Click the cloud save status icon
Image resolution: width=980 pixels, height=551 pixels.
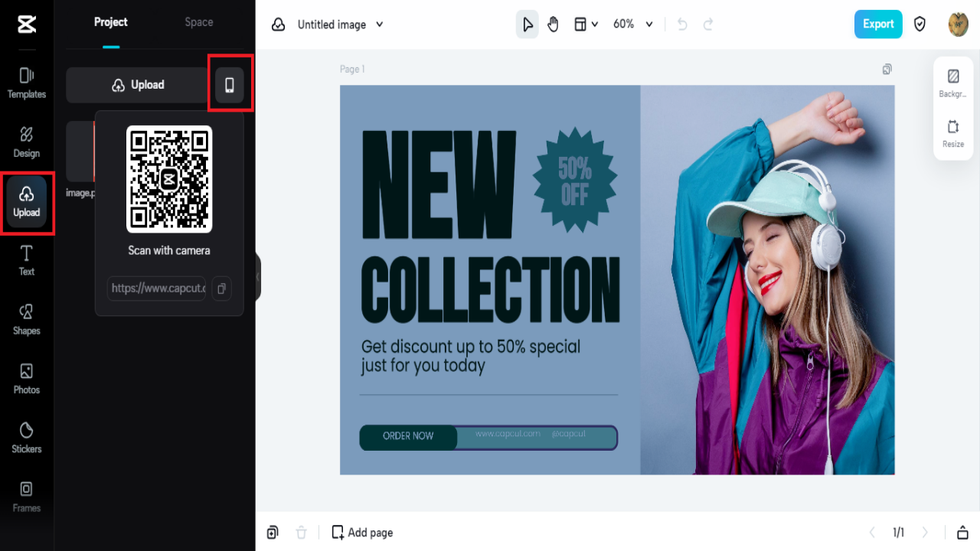(x=279, y=24)
